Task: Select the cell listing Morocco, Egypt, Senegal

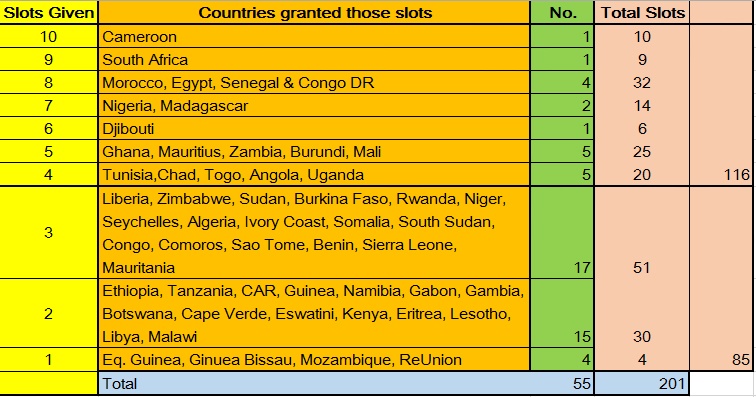Action: 314,82
